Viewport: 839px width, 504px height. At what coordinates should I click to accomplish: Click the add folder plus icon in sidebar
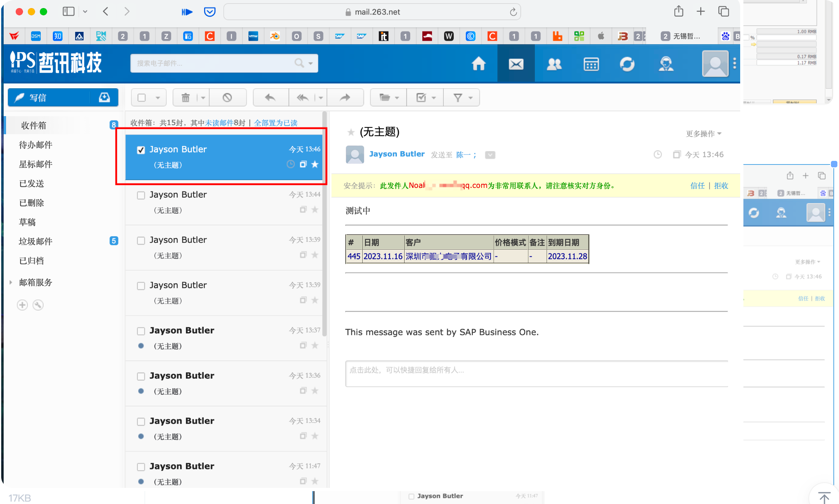[23, 305]
